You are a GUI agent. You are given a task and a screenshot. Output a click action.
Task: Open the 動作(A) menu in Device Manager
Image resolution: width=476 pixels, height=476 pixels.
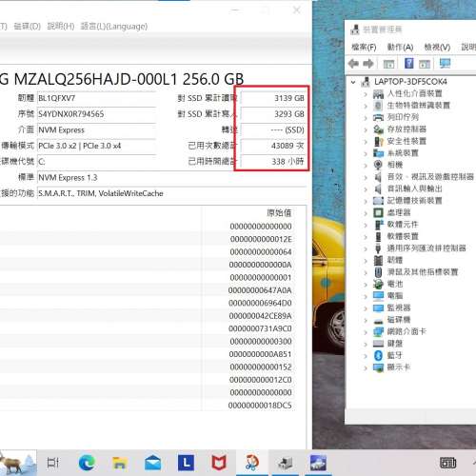(x=400, y=48)
